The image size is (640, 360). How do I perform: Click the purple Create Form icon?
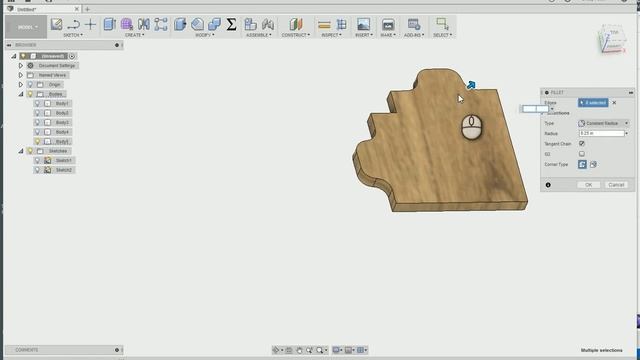coord(127,24)
